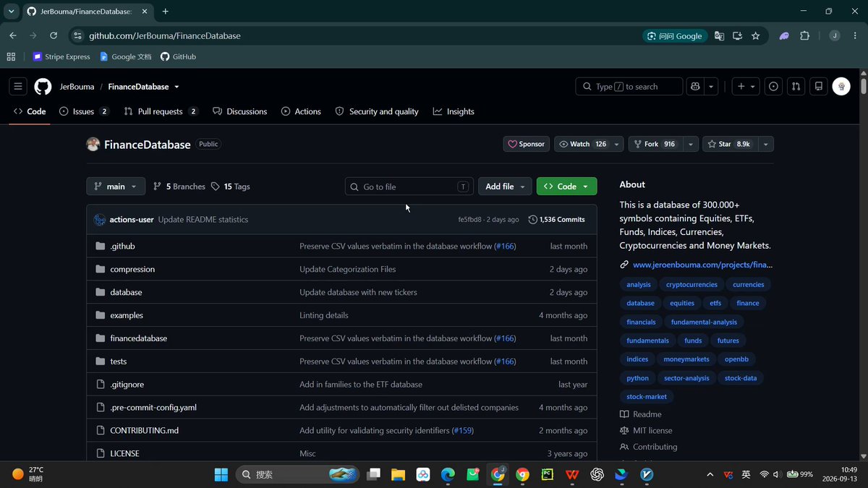Open the Insights tab
This screenshot has height=488, width=868.
tap(454, 111)
